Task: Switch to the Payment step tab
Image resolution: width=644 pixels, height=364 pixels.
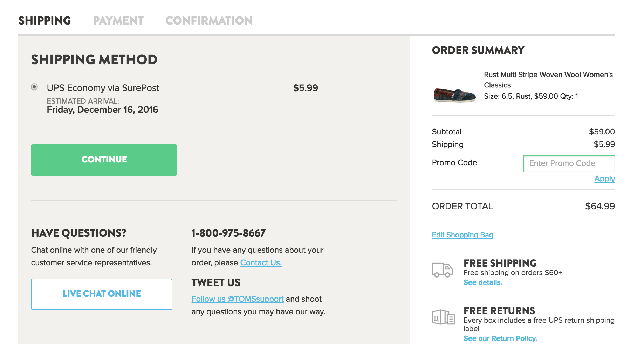Action: pos(118,21)
